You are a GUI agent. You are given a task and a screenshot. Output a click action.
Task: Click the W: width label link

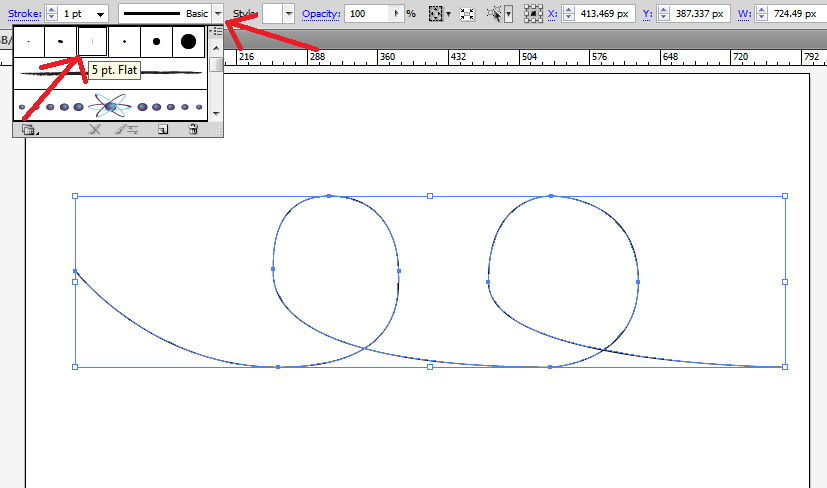745,14
